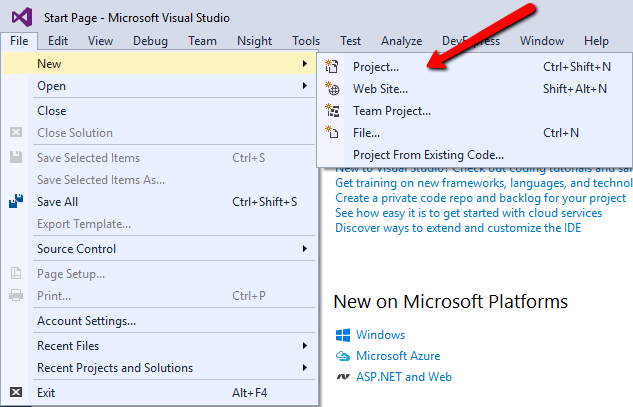Click the Save All floppy disks icon
Image resolution: width=633 pixels, height=407 pixels.
pos(16,201)
